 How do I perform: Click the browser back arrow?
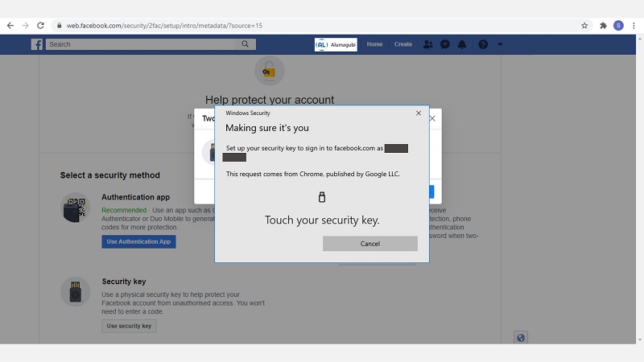click(10, 26)
